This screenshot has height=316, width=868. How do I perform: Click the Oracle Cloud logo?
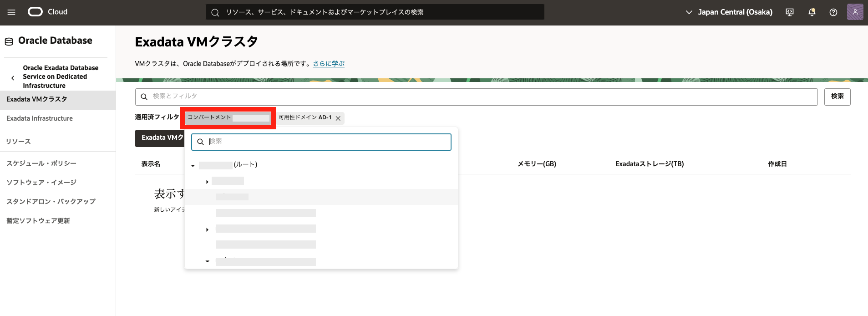(48, 12)
